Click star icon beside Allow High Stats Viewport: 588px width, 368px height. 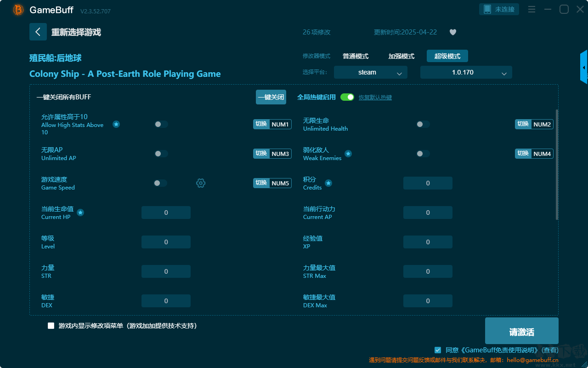pos(116,124)
